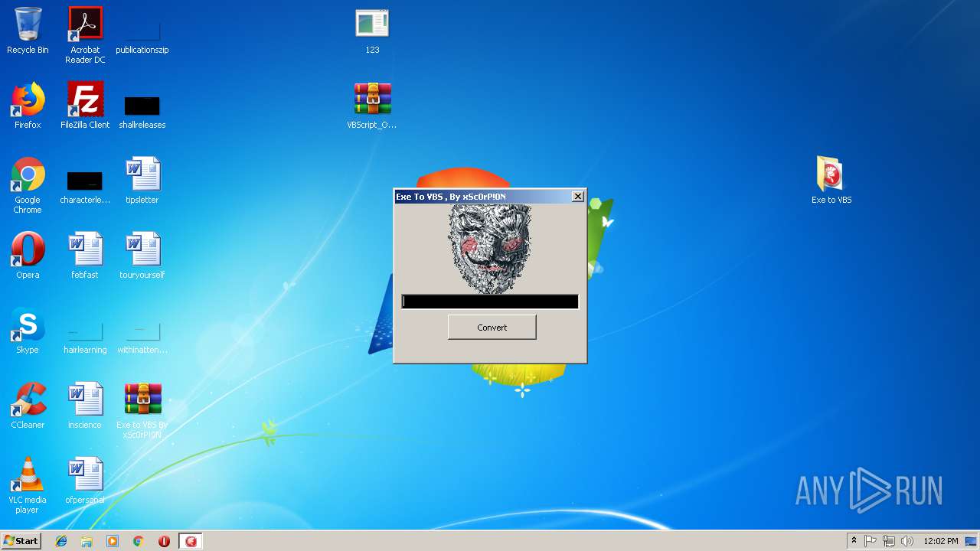
Task: Click the mask image in Exe To VBS
Action: pos(489,249)
